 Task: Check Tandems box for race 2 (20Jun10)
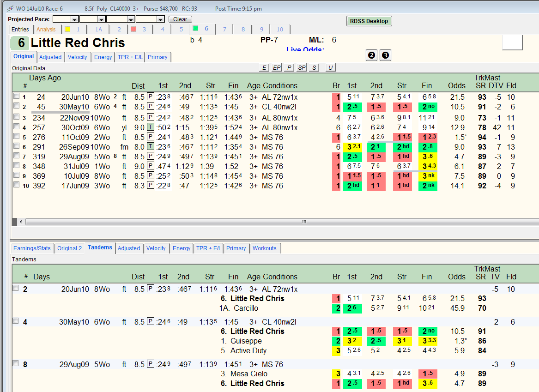click(x=15, y=288)
